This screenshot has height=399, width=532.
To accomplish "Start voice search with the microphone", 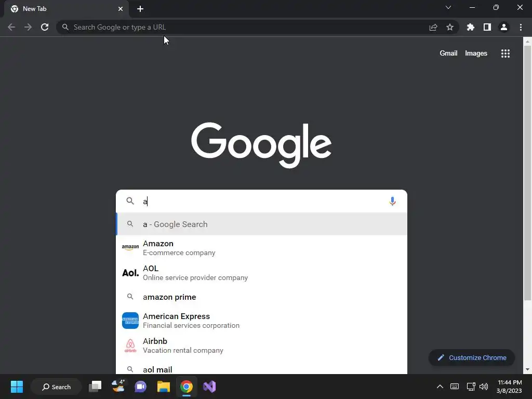I will click(x=393, y=201).
